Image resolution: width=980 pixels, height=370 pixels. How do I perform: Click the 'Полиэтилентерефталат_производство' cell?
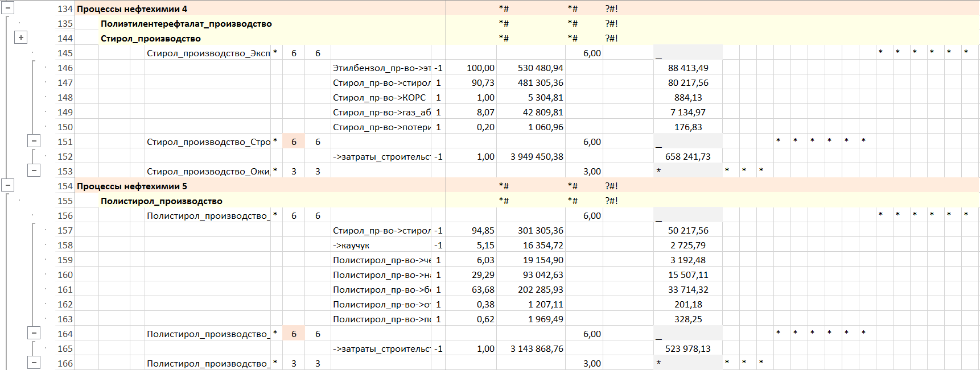click(186, 23)
